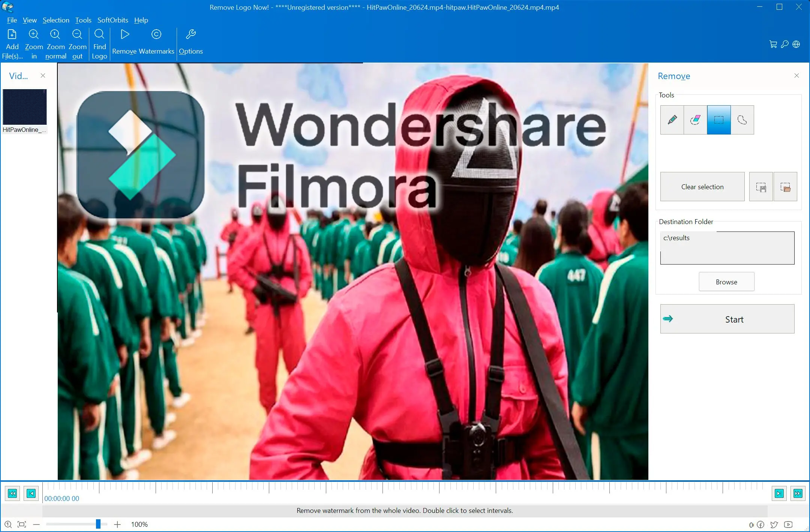Image resolution: width=810 pixels, height=532 pixels.
Task: Select the Rectangle selection tool
Action: [x=718, y=120]
